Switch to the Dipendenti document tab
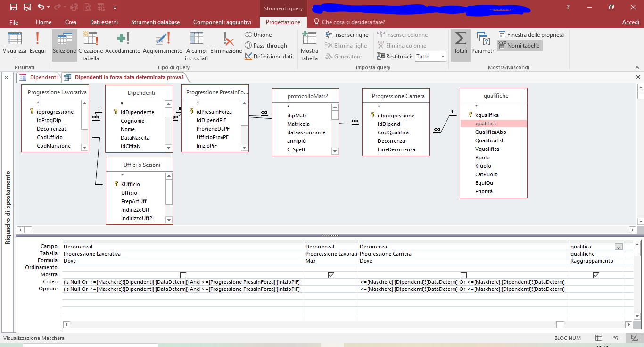This screenshot has width=644, height=347. pyautogui.click(x=39, y=77)
